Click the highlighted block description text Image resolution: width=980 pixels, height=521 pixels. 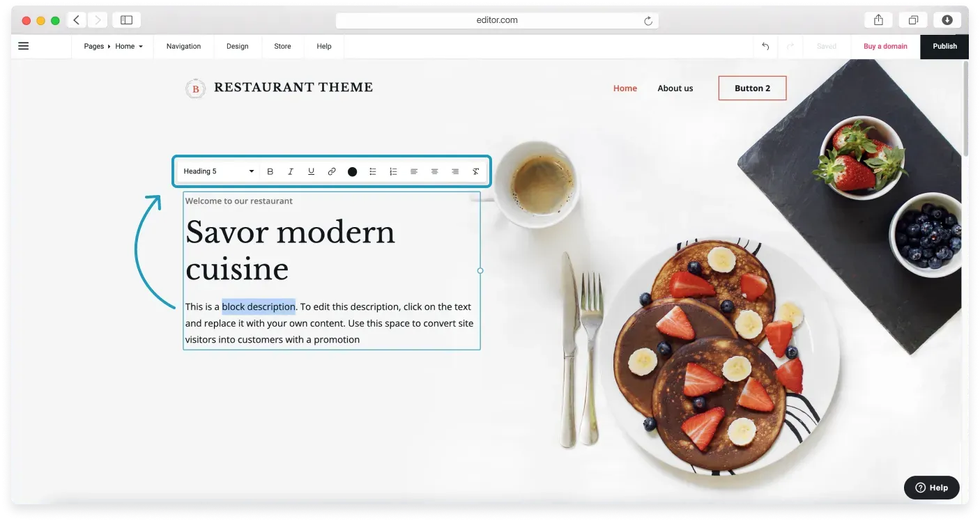click(259, 306)
